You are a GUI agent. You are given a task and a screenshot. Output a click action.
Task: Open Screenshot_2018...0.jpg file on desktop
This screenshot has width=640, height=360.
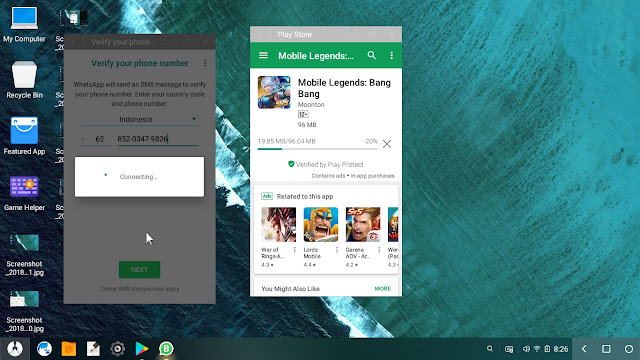pyautogui.click(x=24, y=311)
